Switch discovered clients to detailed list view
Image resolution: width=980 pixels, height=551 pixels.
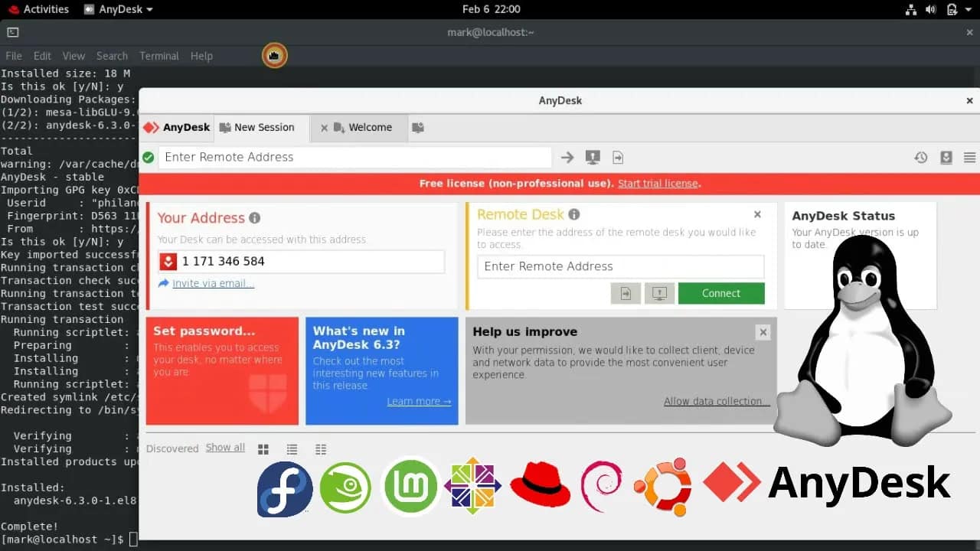pyautogui.click(x=320, y=448)
